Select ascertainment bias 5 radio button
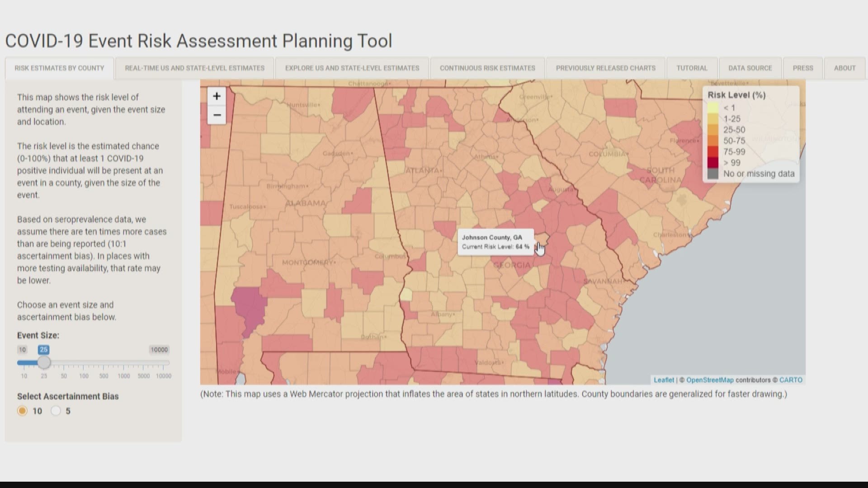The height and width of the screenshot is (488, 868). 56,411
